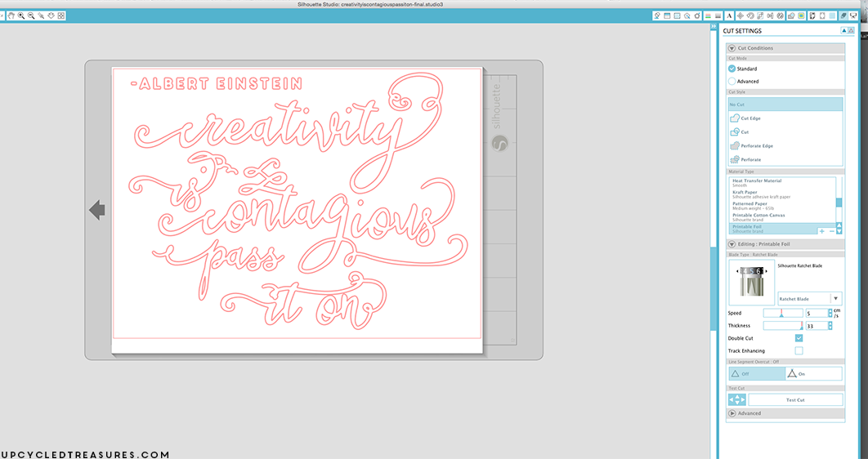Click the plus button to add material

[821, 231]
